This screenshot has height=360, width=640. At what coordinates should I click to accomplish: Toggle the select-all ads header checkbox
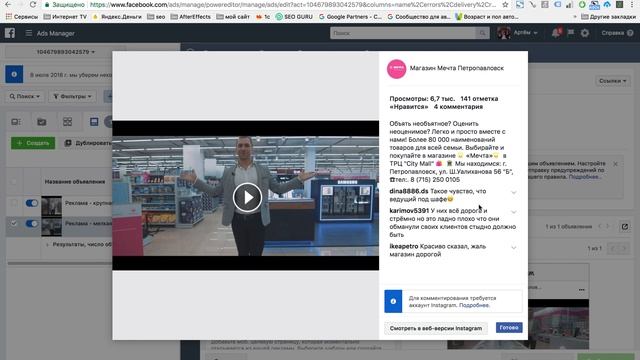click(13, 181)
